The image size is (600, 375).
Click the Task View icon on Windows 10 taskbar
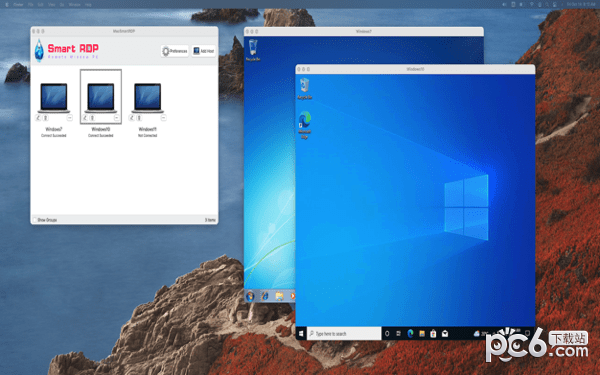[398, 334]
